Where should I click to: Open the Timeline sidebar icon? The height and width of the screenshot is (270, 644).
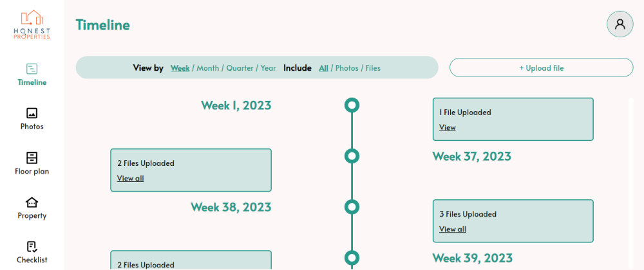tap(32, 68)
